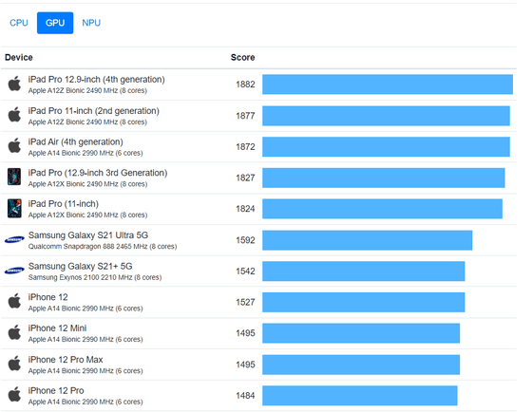Click the score bar for iPhone 12 Pro
532x412 pixels.
pos(360,395)
